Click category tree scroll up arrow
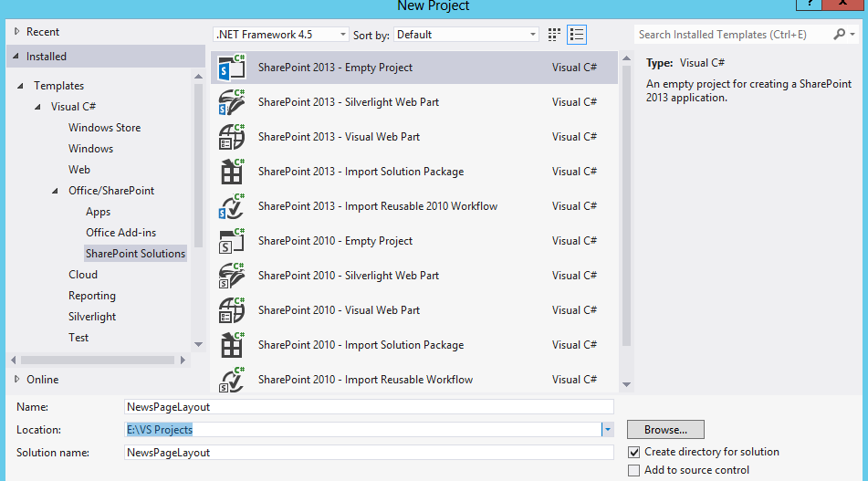This screenshot has width=868, height=481. tap(199, 77)
